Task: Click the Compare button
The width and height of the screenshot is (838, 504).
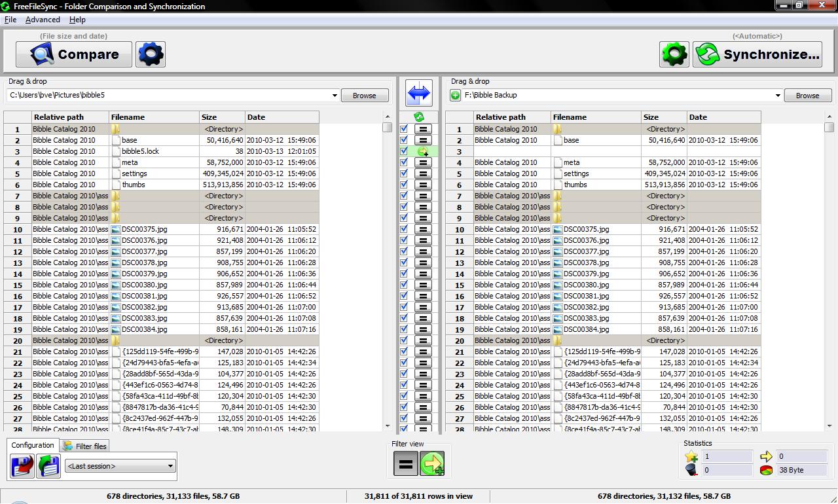Action: [x=74, y=54]
